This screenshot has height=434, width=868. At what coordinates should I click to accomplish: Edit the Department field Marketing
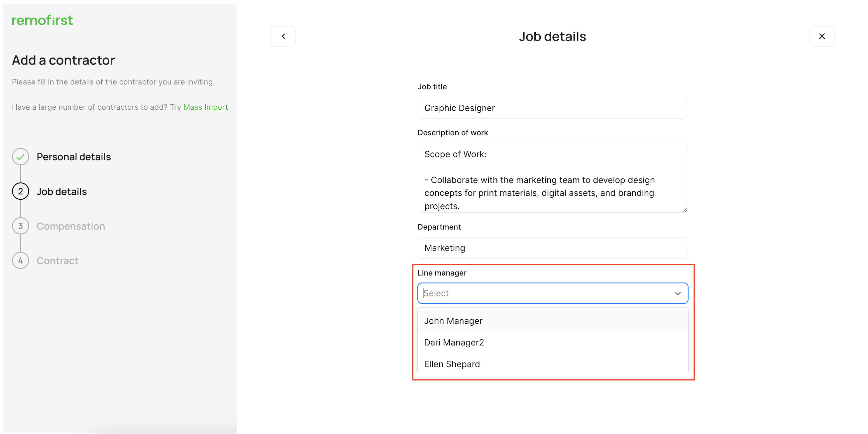pos(553,248)
